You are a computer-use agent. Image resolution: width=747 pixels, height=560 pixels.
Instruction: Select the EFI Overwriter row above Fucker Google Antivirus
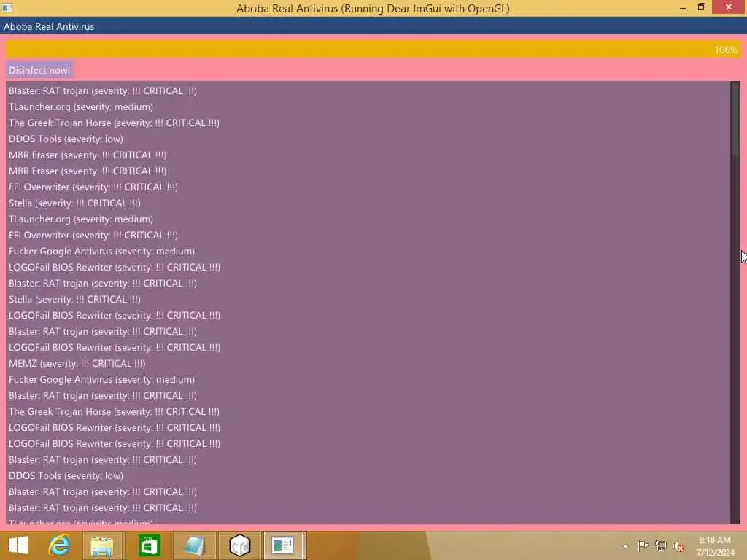pos(93,236)
